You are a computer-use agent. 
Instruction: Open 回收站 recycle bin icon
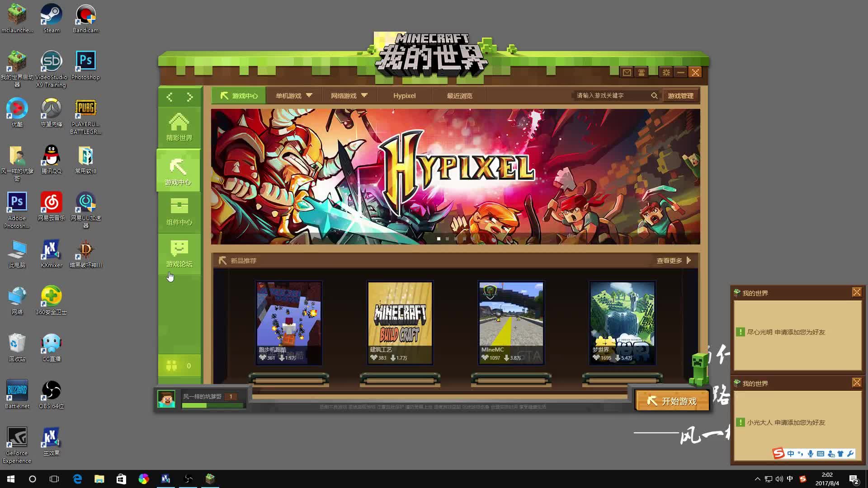pyautogui.click(x=17, y=347)
